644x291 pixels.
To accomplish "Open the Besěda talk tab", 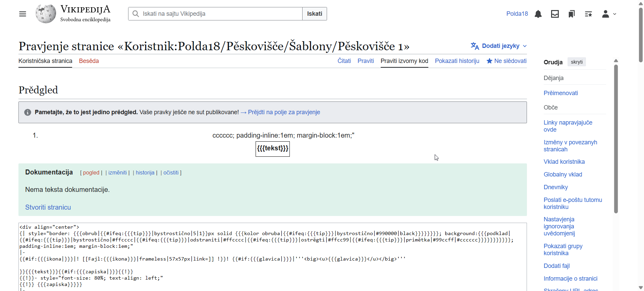I will coord(89,61).
